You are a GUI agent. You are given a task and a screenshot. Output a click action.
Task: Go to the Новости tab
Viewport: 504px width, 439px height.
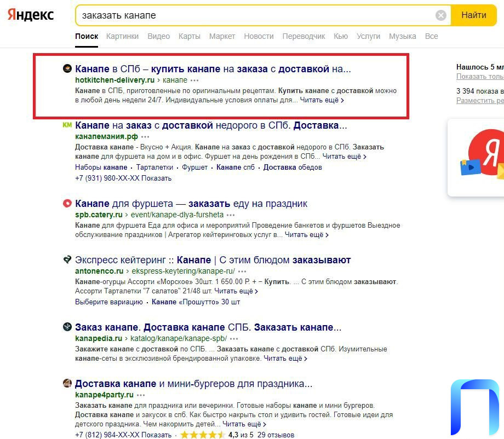259,36
